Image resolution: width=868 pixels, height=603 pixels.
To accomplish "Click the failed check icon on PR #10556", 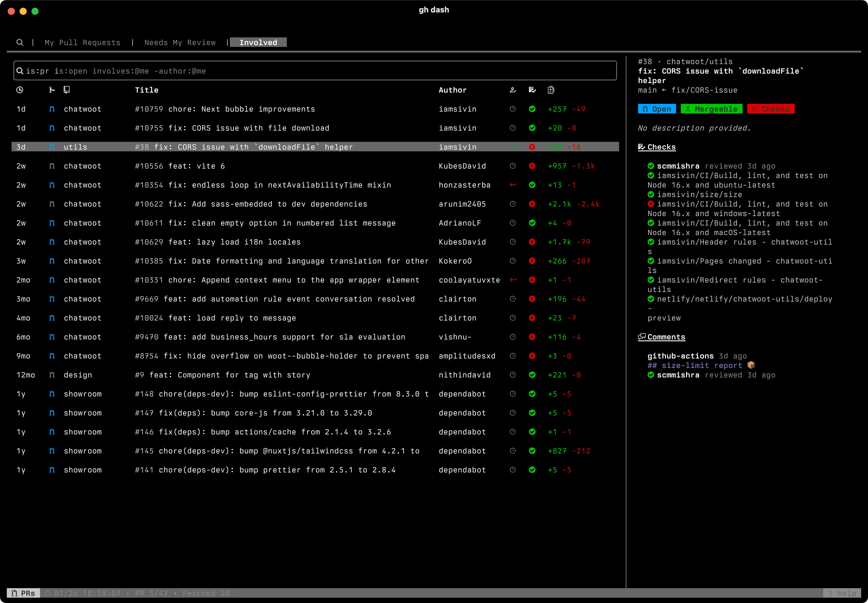I will [x=532, y=166].
